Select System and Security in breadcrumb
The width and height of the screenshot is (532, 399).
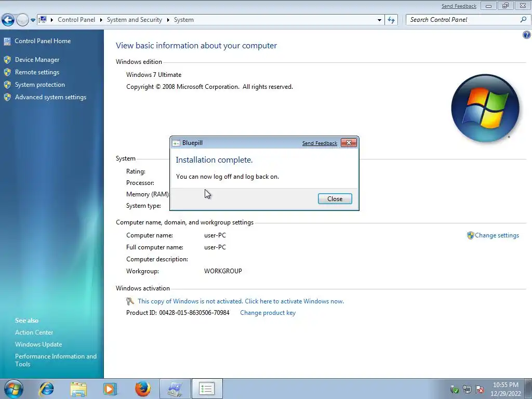[135, 20]
